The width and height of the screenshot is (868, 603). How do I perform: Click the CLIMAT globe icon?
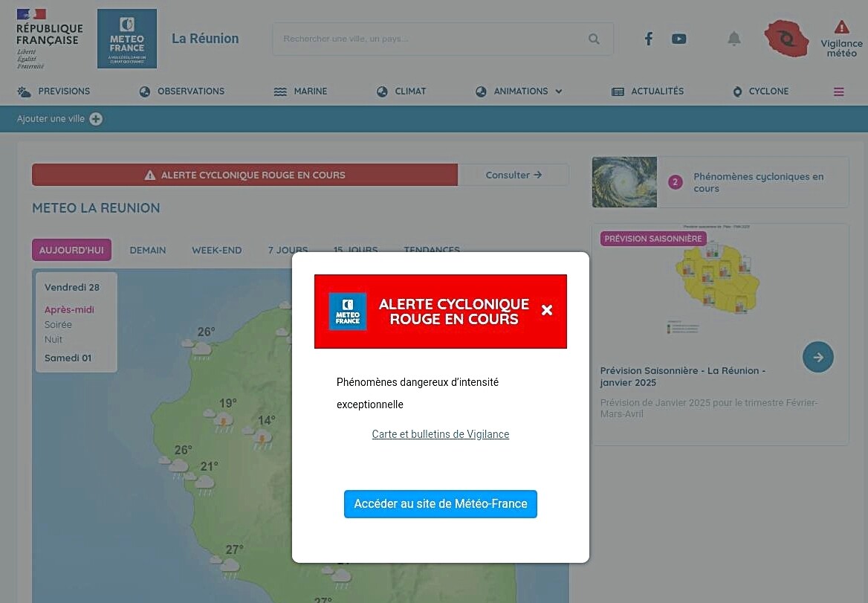382,92
